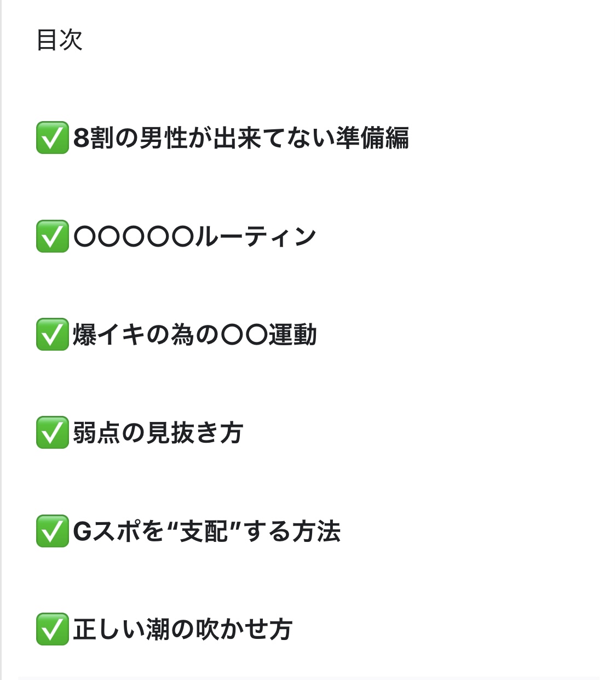Viewport: 616px width, 680px height.
Task: Click the two circle placeholders before 運動
Action: 244,334
